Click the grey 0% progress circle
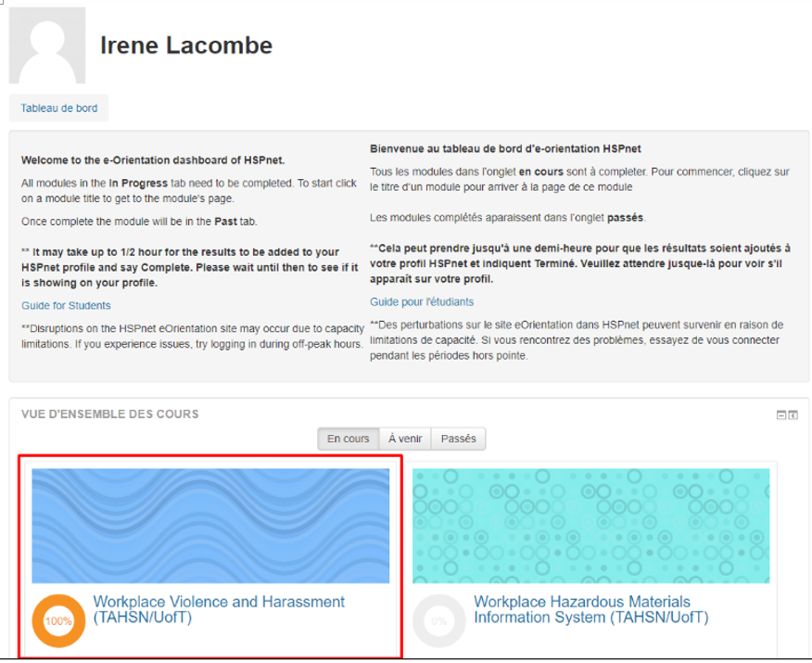 coord(439,620)
